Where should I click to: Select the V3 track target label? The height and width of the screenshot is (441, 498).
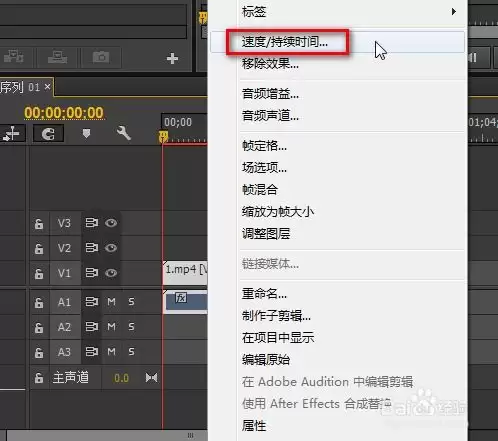[x=64, y=223]
